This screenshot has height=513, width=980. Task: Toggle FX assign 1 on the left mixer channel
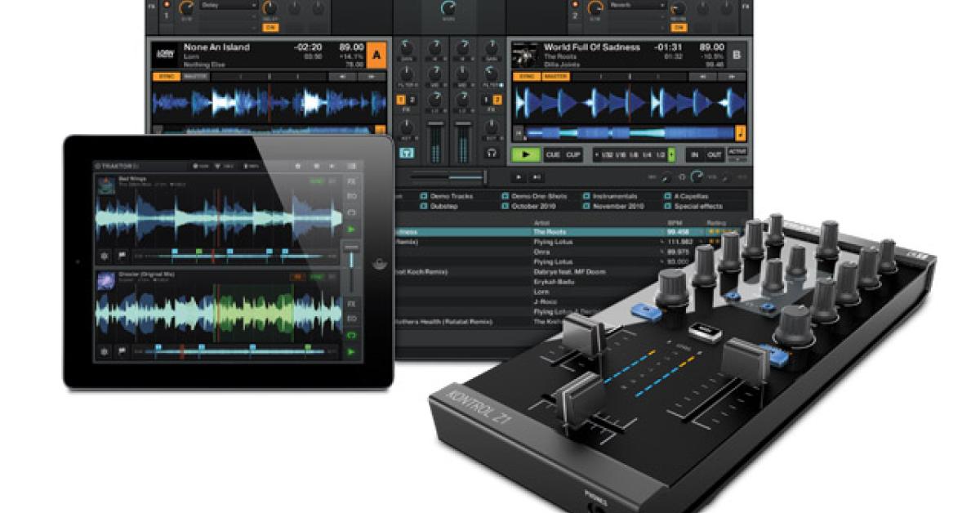(400, 100)
